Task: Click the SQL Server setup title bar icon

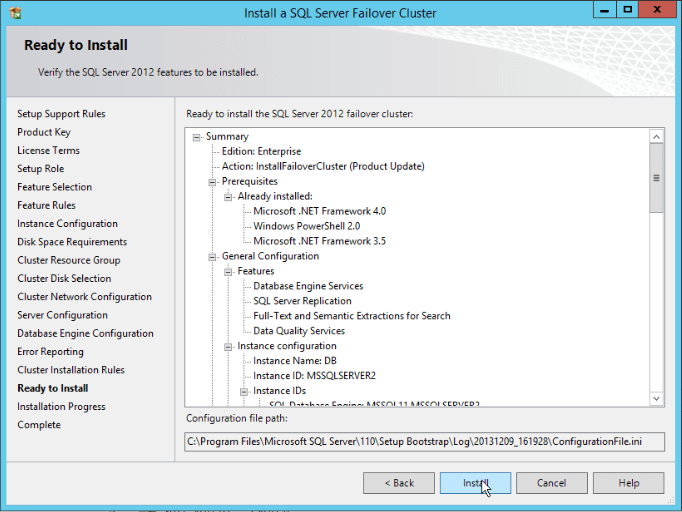Action: (12, 12)
